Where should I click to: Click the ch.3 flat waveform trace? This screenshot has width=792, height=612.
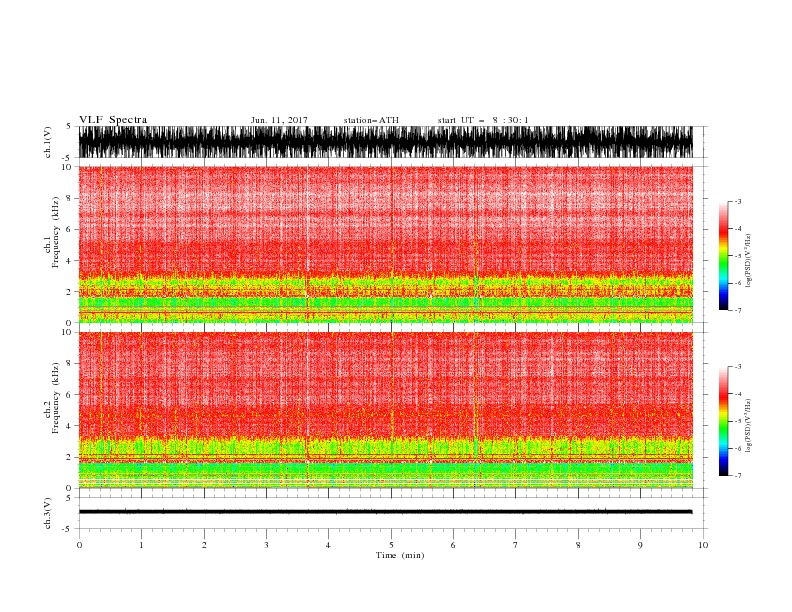point(385,512)
